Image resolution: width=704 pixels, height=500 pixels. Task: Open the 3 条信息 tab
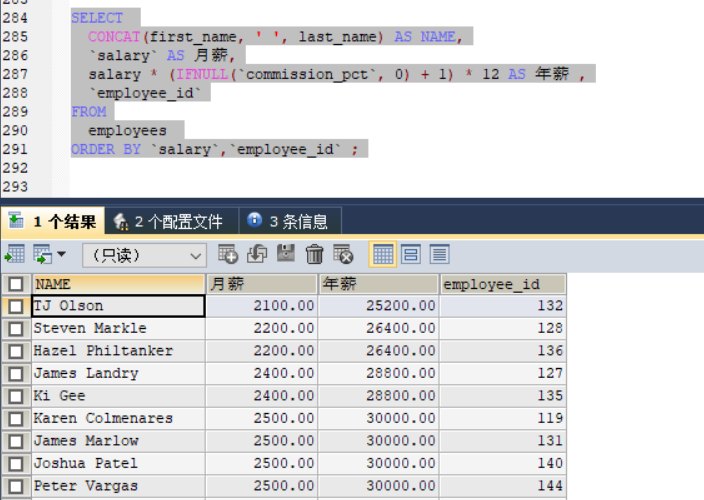tap(290, 221)
